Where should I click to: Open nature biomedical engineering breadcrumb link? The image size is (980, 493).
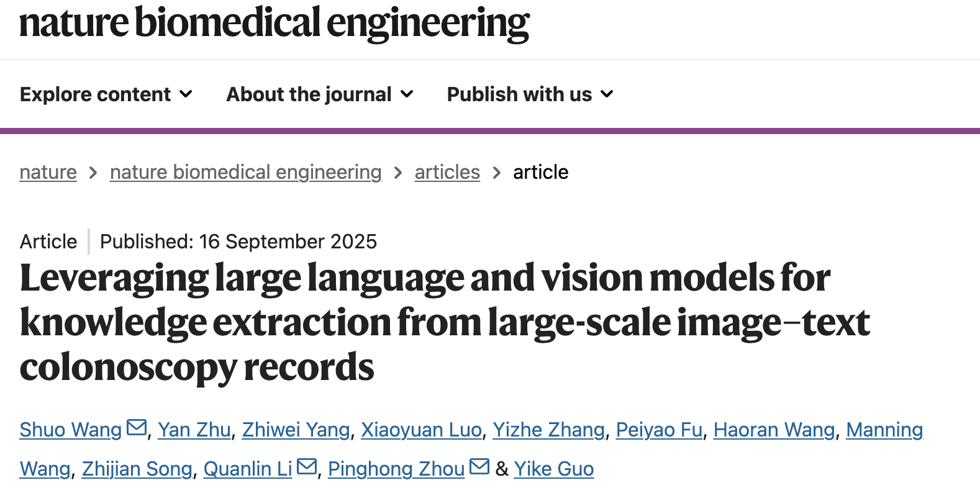[x=245, y=172]
